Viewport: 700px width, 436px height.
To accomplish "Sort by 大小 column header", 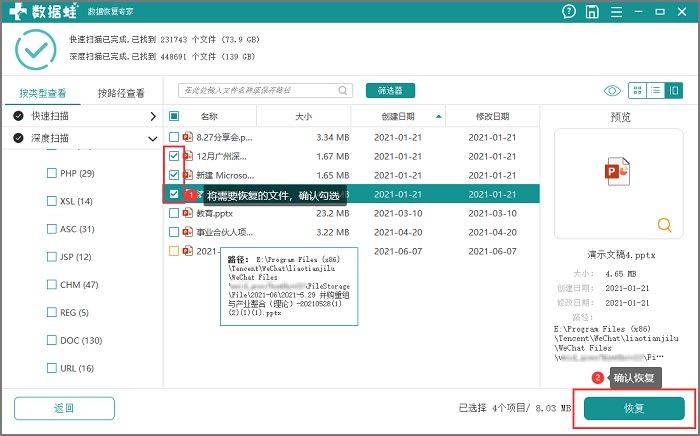I will tap(303, 116).
